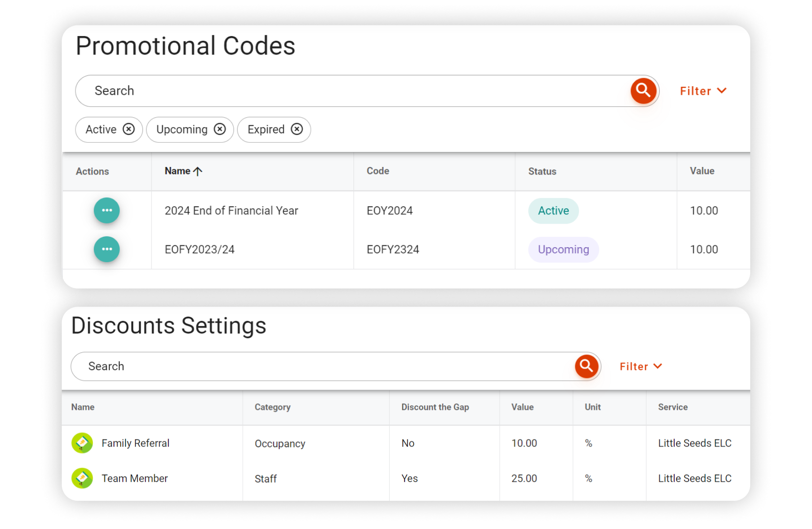
Task: Click the Active status badge for EOY2024
Action: point(553,211)
